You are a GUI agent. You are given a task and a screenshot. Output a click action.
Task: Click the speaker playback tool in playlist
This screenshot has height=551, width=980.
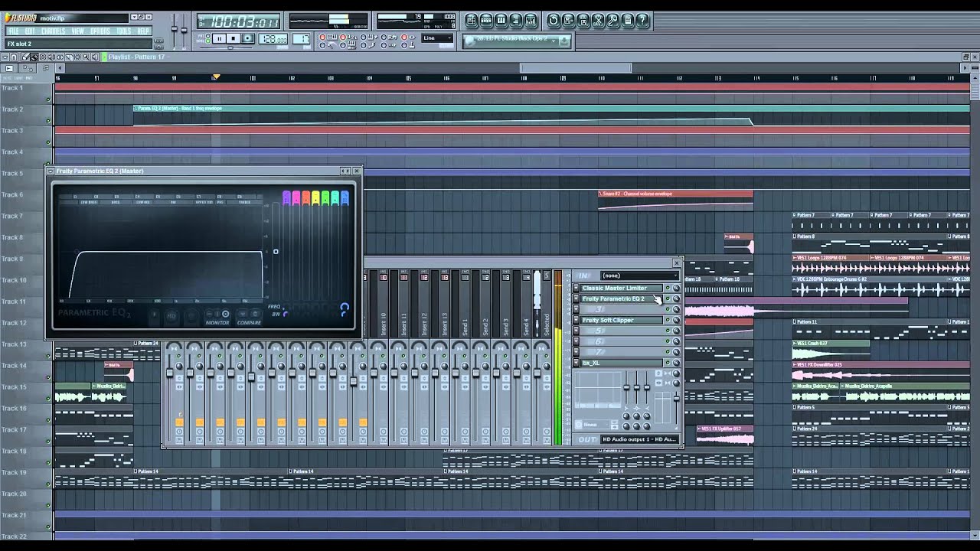(x=94, y=57)
